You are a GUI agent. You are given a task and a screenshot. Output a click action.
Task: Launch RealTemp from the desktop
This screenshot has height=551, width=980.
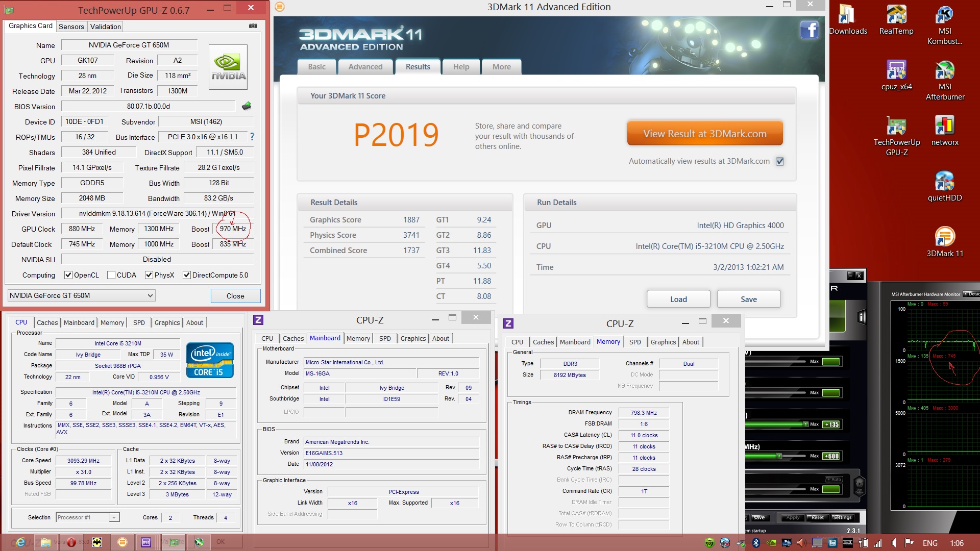point(896,20)
